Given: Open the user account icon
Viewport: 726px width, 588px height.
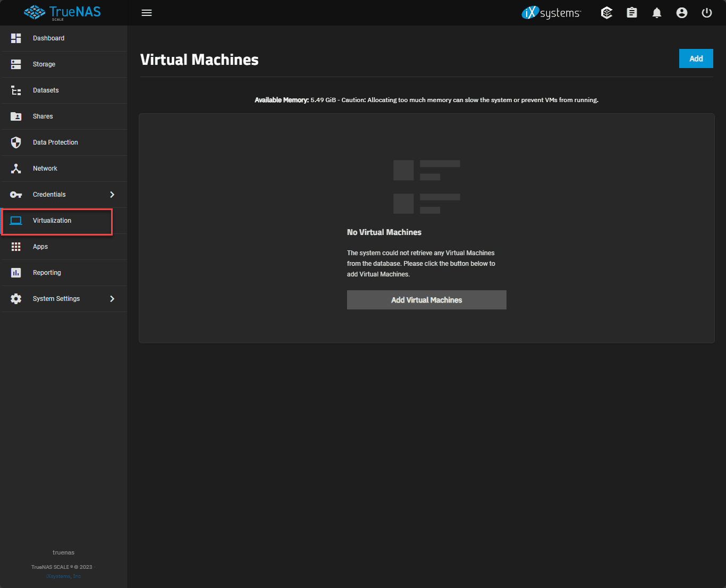Looking at the screenshot, I should 682,12.
